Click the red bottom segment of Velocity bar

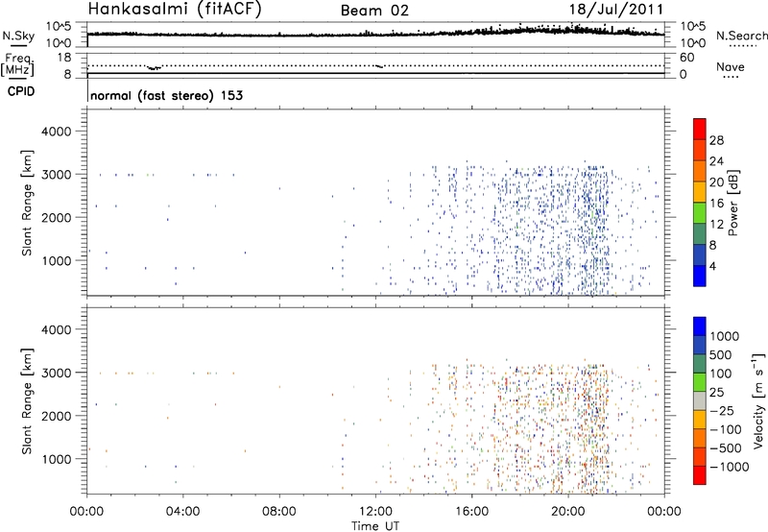click(700, 475)
